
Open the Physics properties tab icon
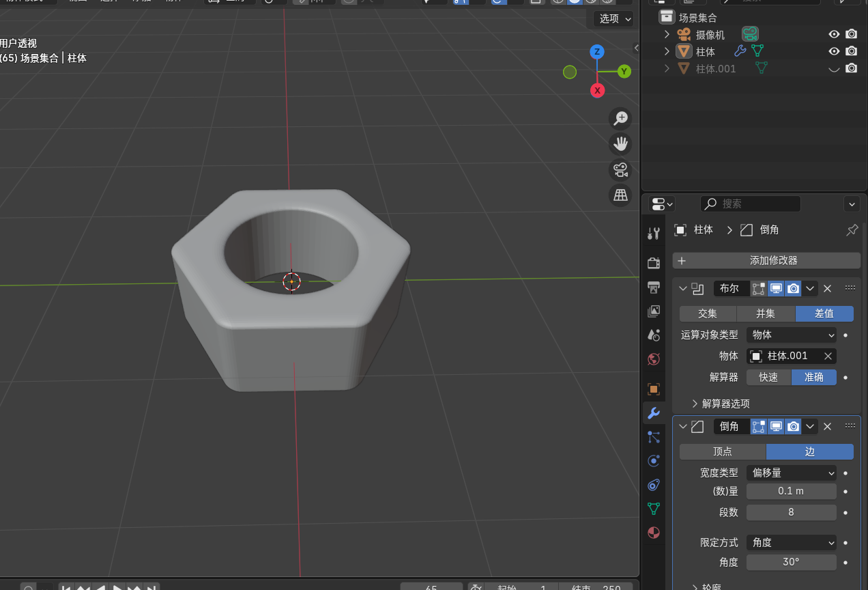(654, 461)
